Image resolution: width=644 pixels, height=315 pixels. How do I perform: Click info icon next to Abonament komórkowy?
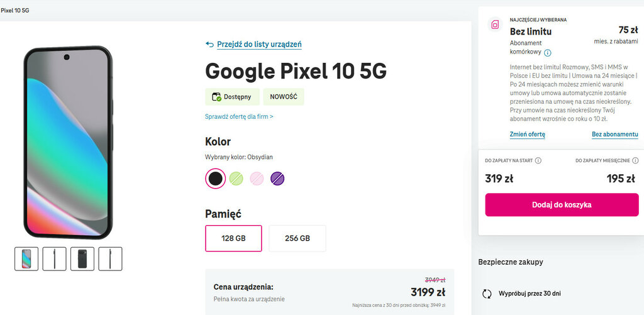click(x=548, y=53)
